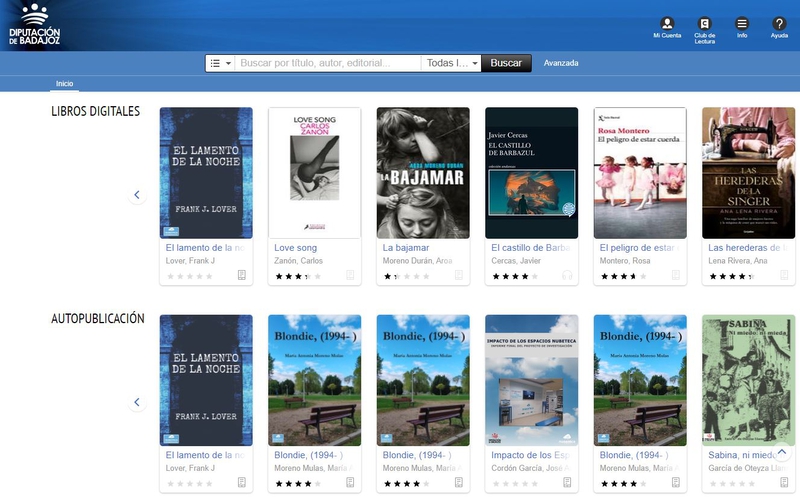The width and height of the screenshot is (800, 501).
Task: Click the star rating under Impacto de los Esp
Action: tap(515, 484)
